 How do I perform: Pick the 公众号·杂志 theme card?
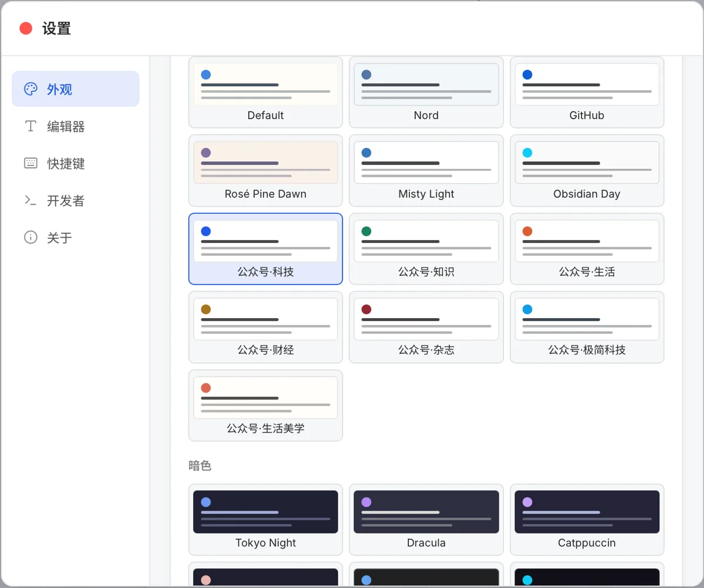pos(427,327)
